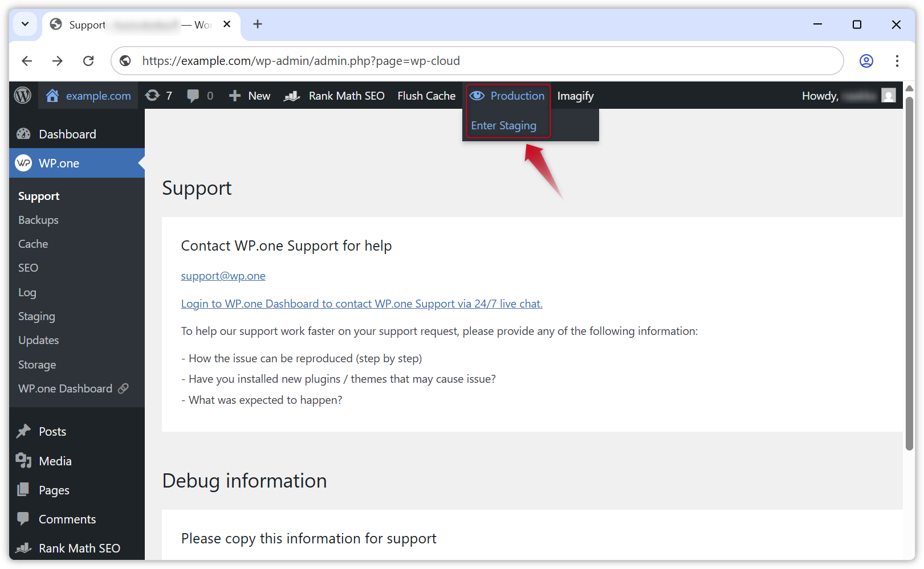The image size is (924, 569).
Task: Click the Dashboard gauge icon in sidebar
Action: pos(23,134)
